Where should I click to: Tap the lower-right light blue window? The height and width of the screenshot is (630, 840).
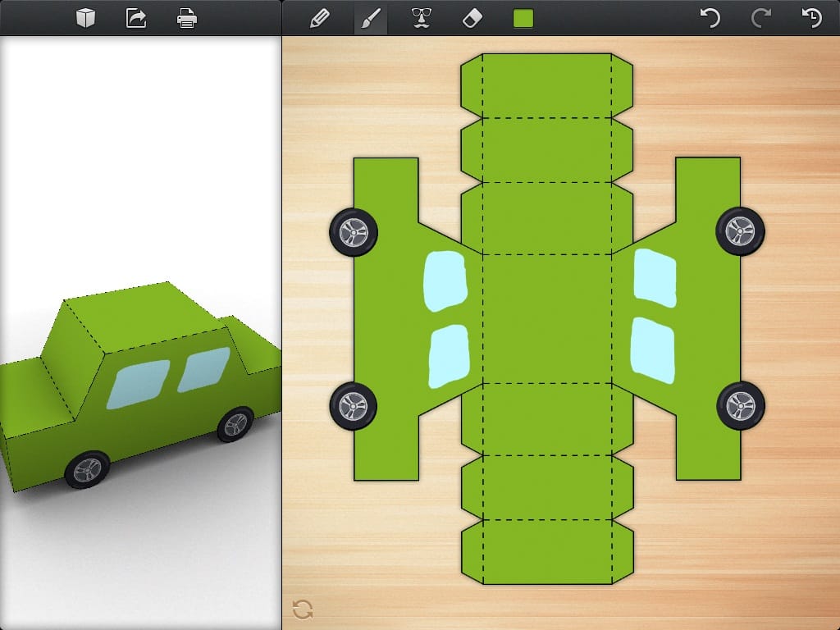(654, 350)
